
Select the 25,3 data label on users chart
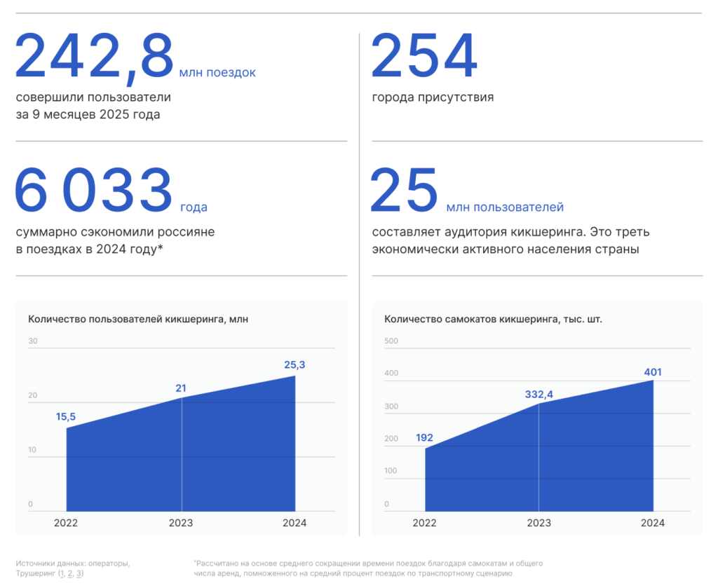point(294,364)
